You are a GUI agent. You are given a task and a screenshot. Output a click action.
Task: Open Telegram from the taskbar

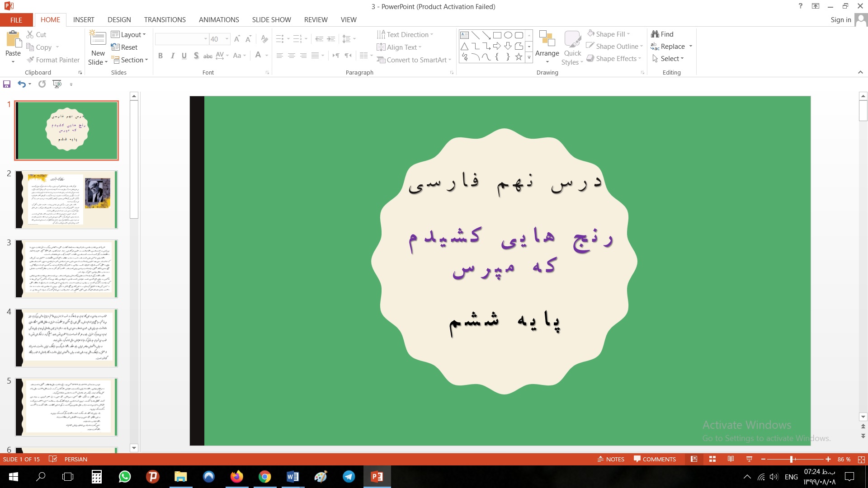349,477
